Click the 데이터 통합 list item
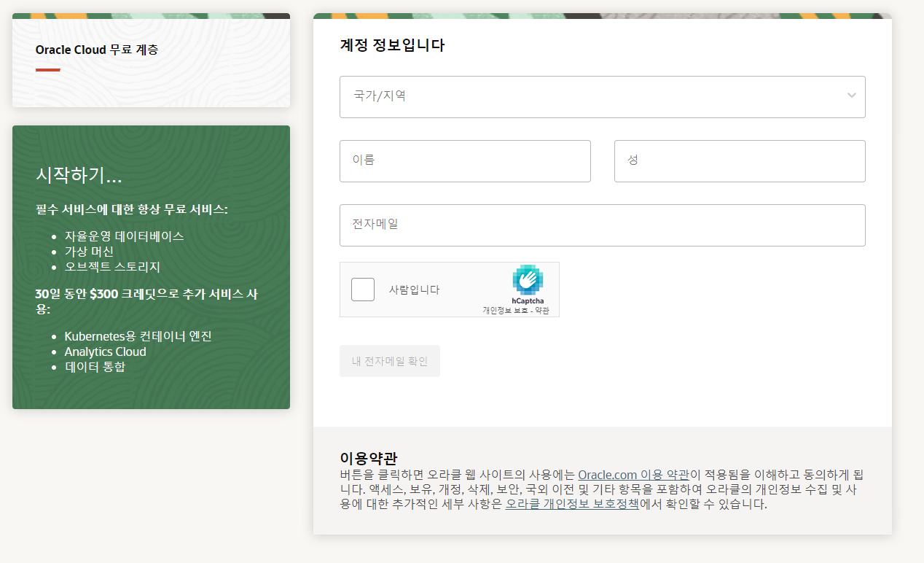This screenshot has width=924, height=563. 95,367
